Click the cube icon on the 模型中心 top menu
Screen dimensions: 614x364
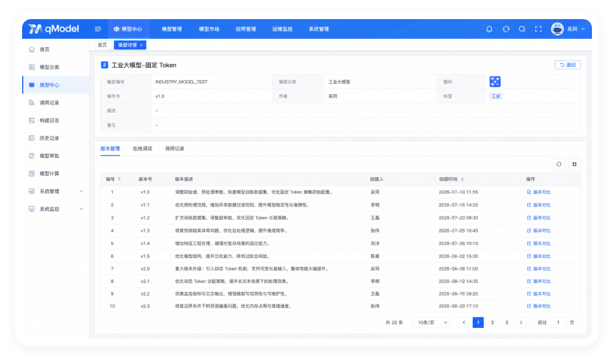point(116,29)
